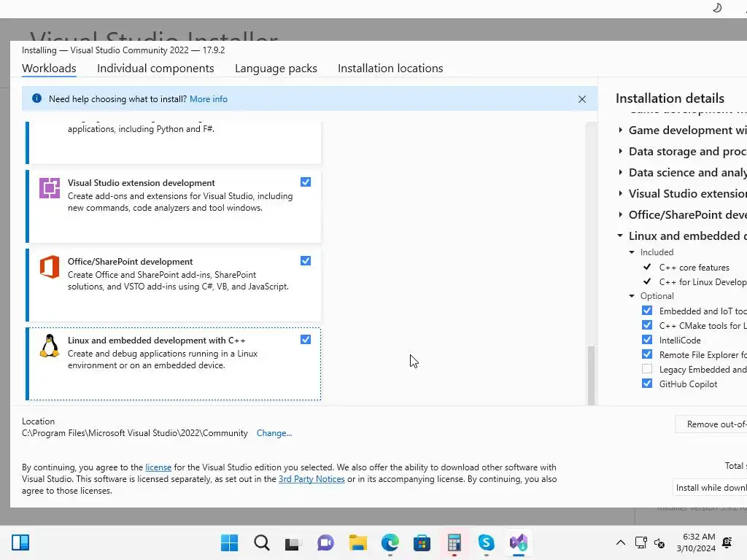Launch Microsoft Edge from taskbar
The height and width of the screenshot is (560, 747).
tap(390, 542)
